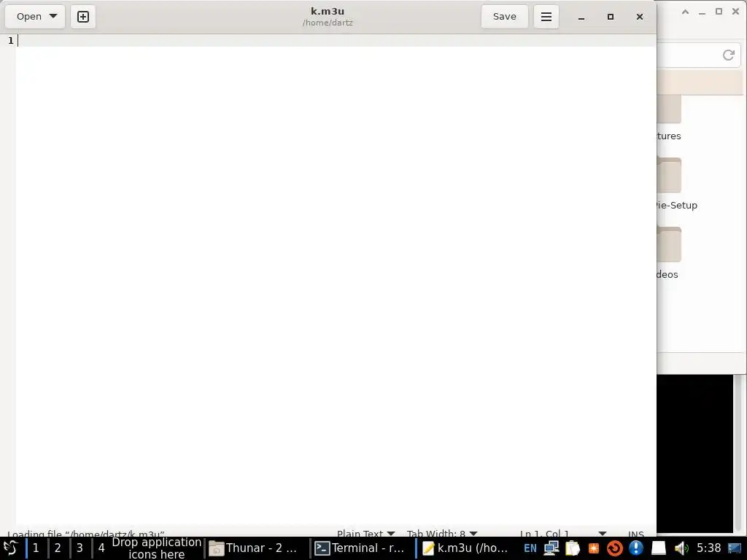Toggle the INS insert mode indicator
747x560 pixels.
pyautogui.click(x=636, y=534)
